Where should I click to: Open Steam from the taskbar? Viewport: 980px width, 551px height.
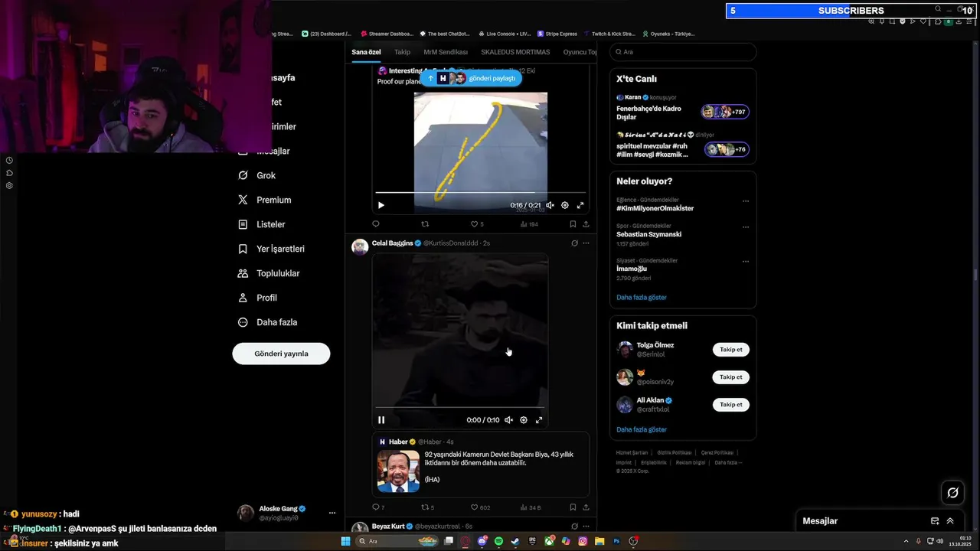(515, 541)
